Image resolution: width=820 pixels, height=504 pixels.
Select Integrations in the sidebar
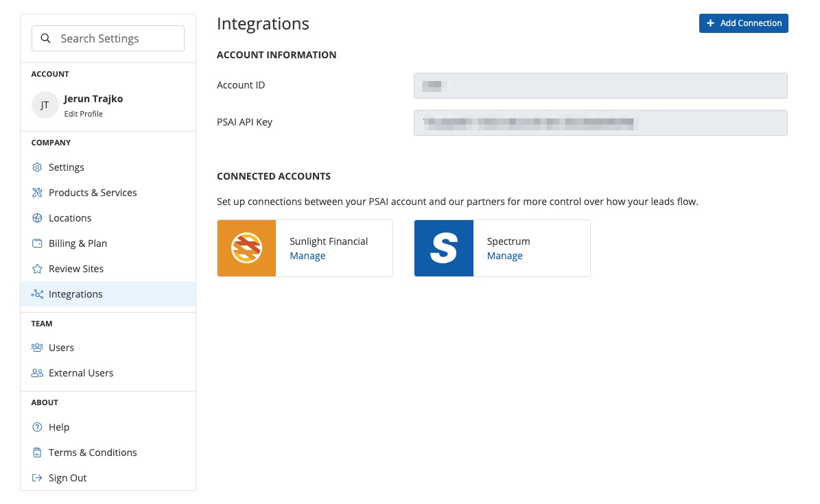click(75, 294)
